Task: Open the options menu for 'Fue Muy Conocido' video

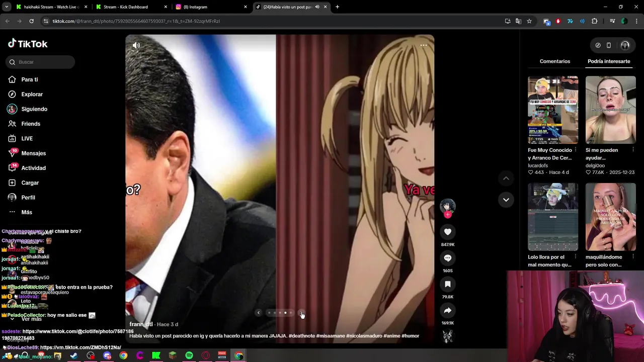Action: pos(576,150)
